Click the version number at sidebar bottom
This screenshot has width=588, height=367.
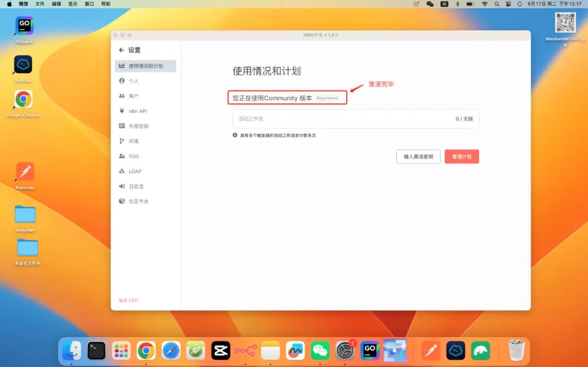click(128, 300)
